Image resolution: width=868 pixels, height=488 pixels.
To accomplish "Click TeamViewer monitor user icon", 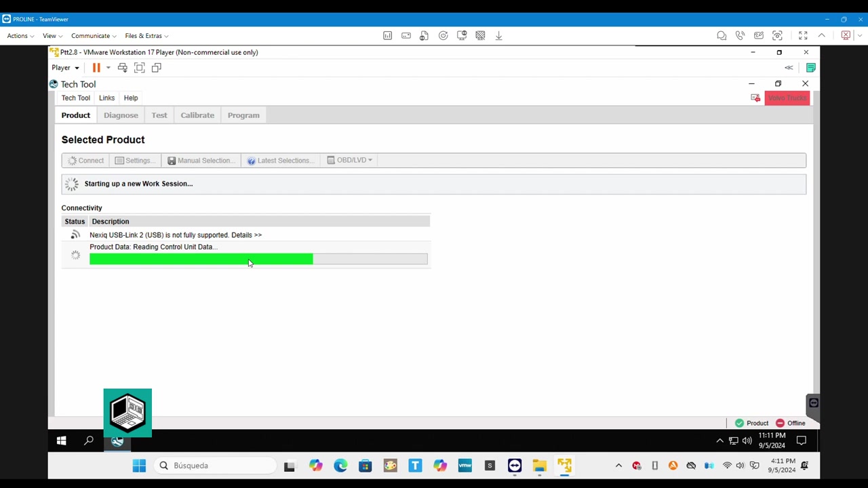I will 462,36.
